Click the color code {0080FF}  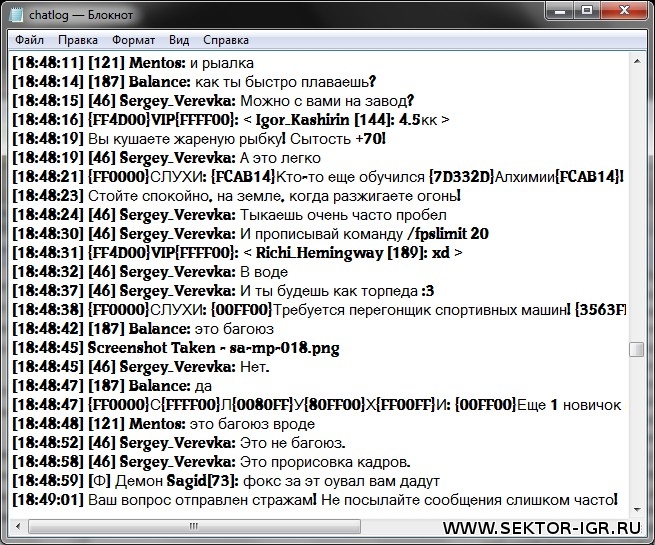pos(263,405)
